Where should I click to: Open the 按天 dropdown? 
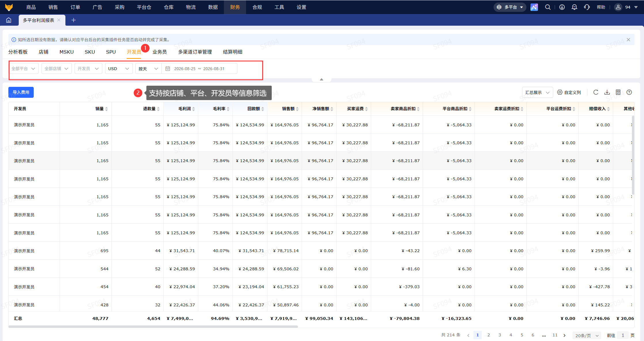(148, 69)
